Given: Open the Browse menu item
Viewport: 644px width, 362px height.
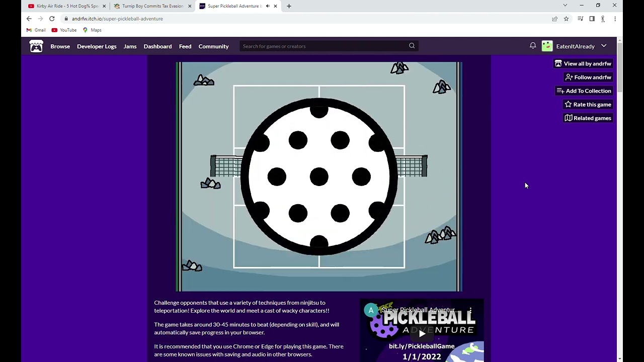Looking at the screenshot, I should pyautogui.click(x=60, y=46).
